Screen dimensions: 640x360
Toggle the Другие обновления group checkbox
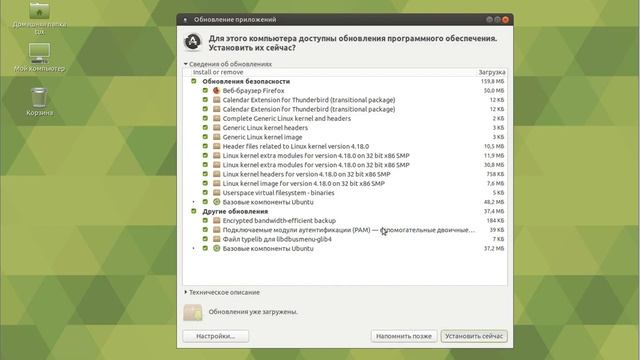194,211
